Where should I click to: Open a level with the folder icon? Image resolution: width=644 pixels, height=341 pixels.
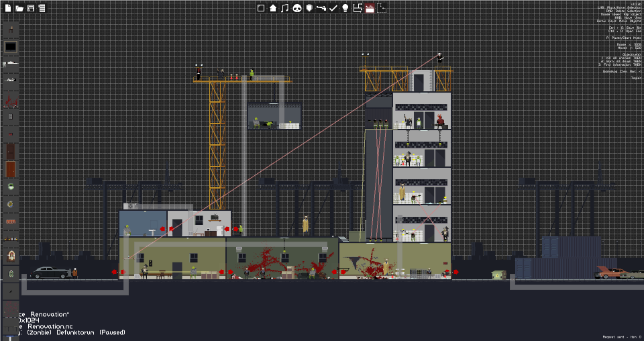19,8
